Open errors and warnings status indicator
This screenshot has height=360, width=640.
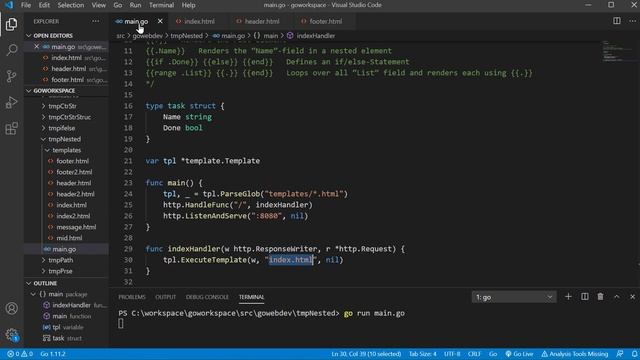tap(20, 354)
